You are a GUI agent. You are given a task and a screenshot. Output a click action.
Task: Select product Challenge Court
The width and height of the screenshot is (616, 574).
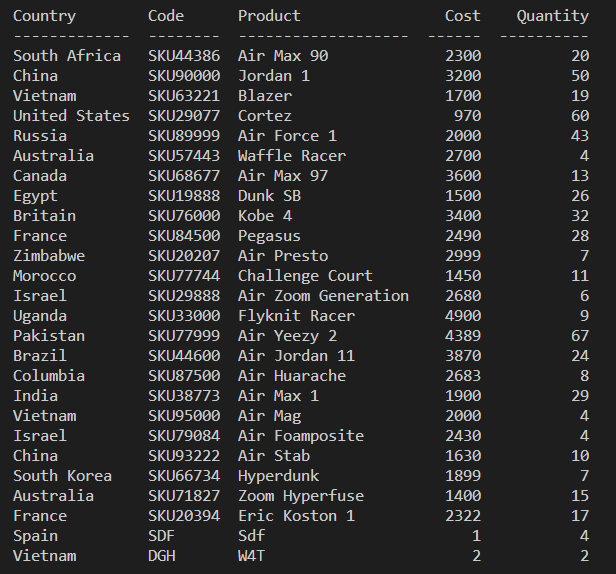coord(305,277)
